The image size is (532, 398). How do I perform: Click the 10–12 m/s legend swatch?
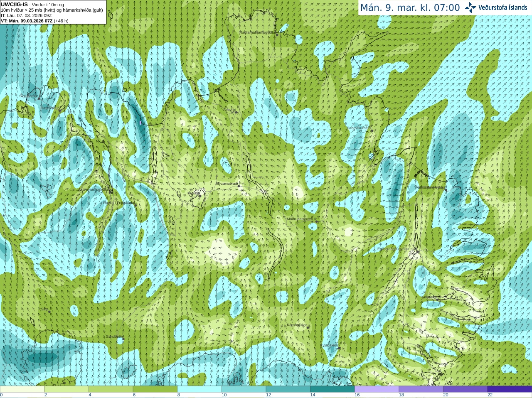244,389
